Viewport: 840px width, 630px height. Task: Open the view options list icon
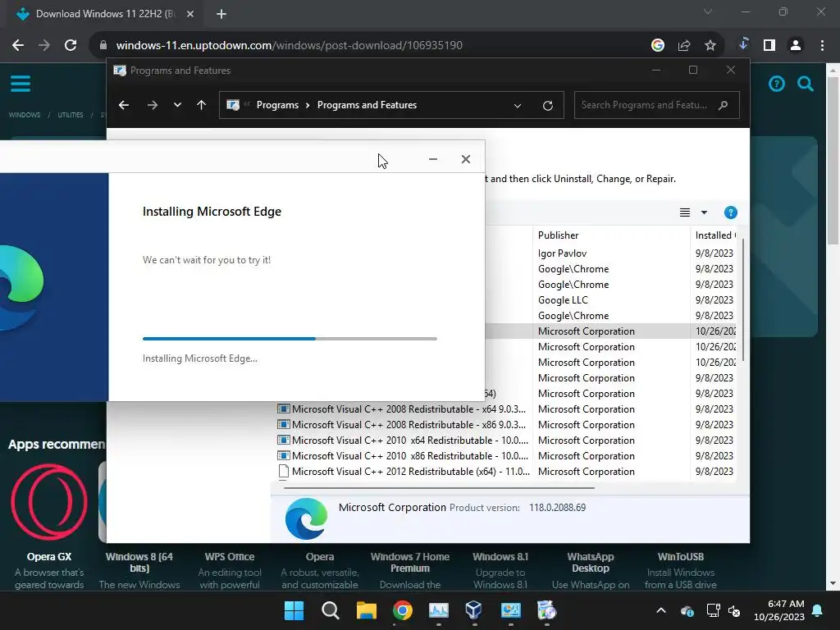[x=685, y=212]
